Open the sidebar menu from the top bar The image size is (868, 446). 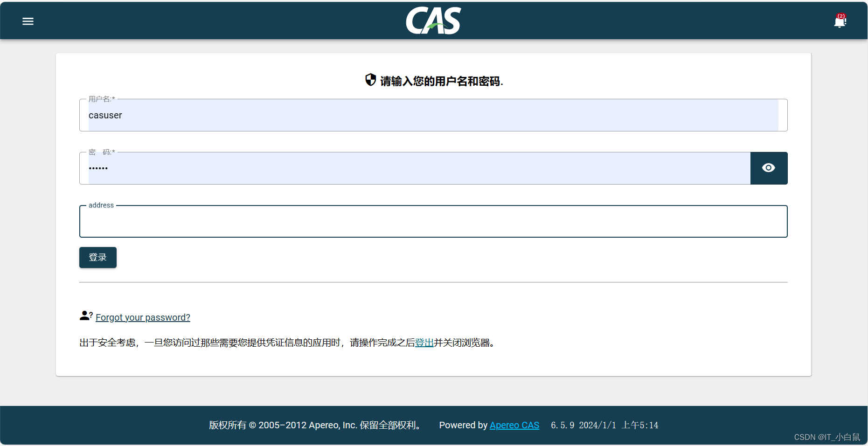(x=28, y=21)
